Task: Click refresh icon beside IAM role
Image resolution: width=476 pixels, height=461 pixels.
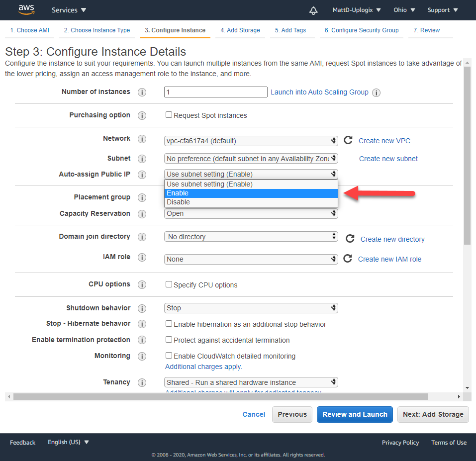Action: coord(348,259)
